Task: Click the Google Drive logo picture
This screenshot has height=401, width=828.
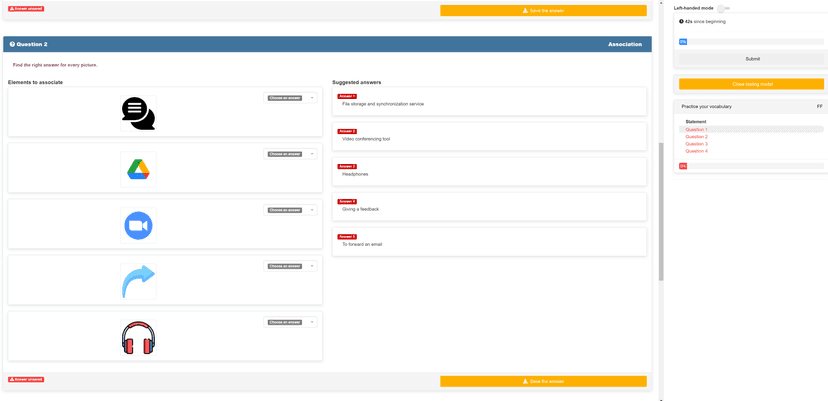Action: tap(138, 169)
